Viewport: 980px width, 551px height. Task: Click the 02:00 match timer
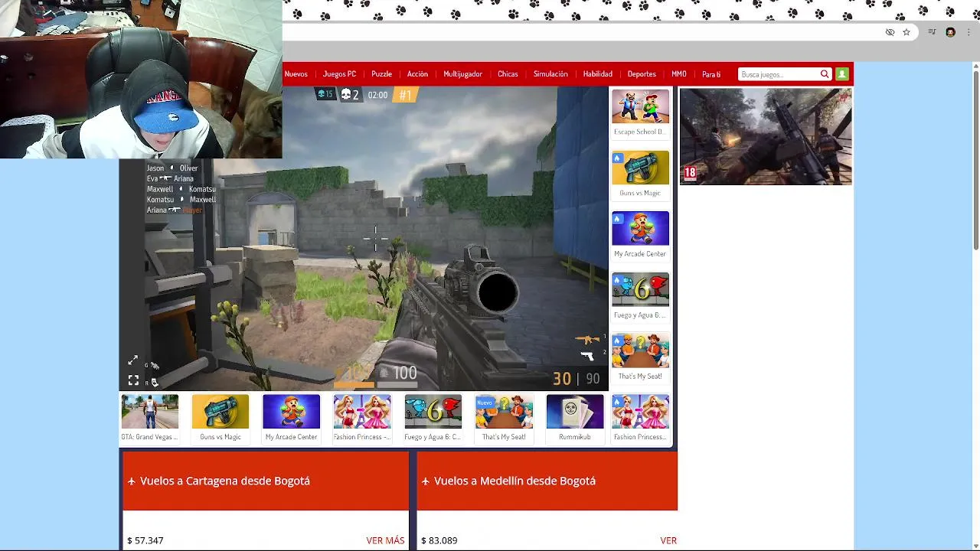(377, 95)
